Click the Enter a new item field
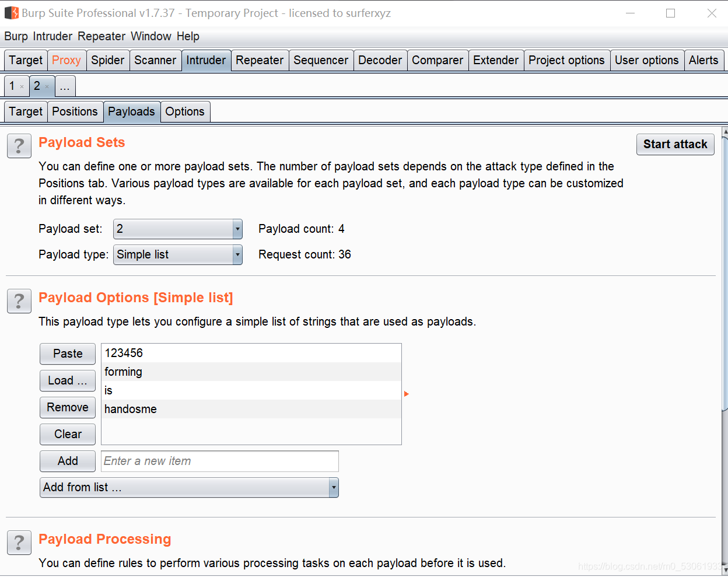 220,461
